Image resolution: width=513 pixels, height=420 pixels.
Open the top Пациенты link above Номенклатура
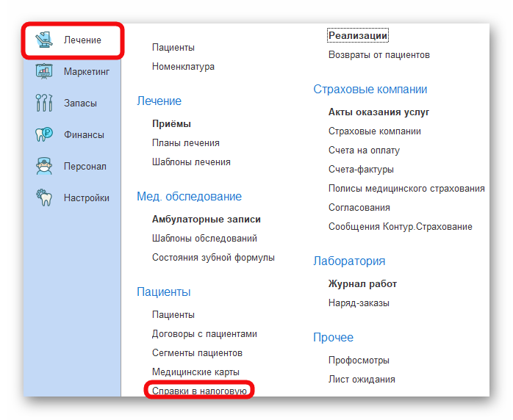tap(173, 48)
